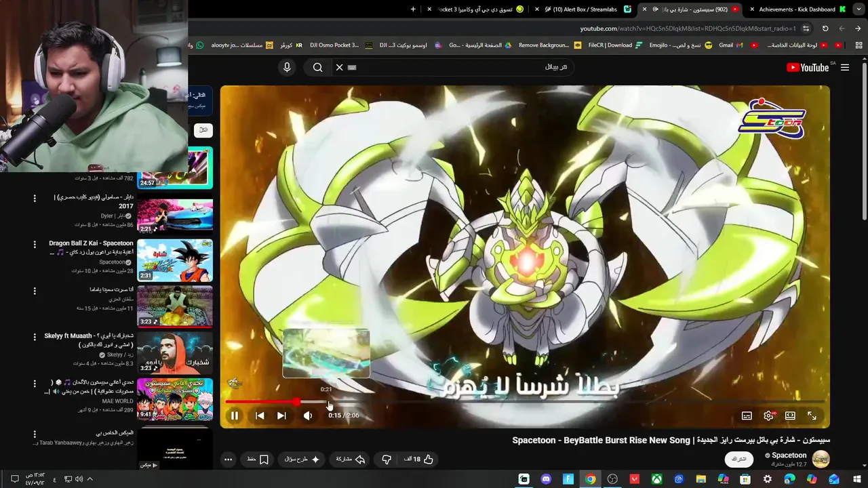Open the Dragon Ball Z Kai thumbnail

pyautogui.click(x=175, y=260)
